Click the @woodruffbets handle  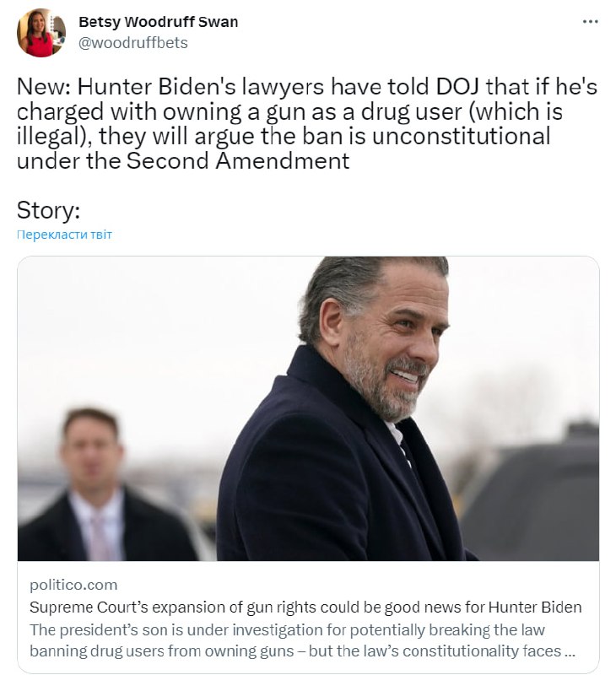132,42
